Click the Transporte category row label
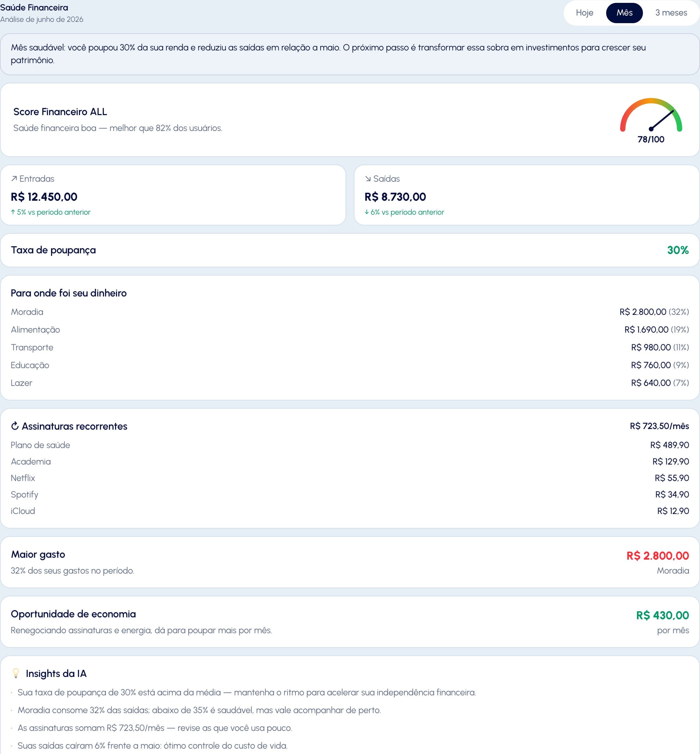Image resolution: width=700 pixels, height=754 pixels. [32, 348]
